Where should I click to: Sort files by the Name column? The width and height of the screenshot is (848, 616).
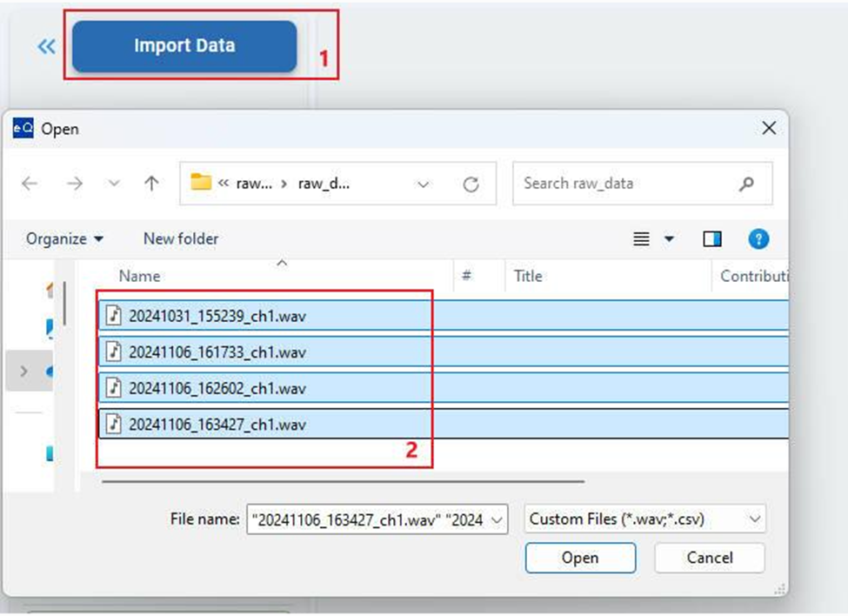click(x=139, y=276)
